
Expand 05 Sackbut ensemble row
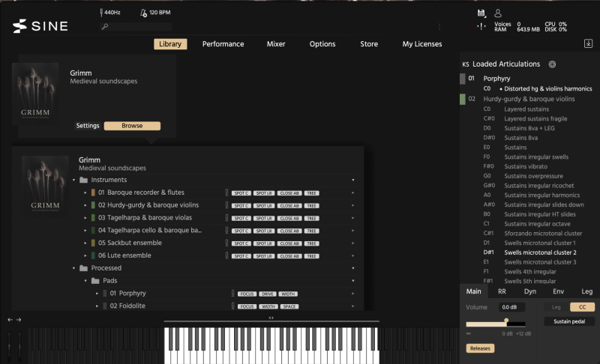pyautogui.click(x=85, y=243)
